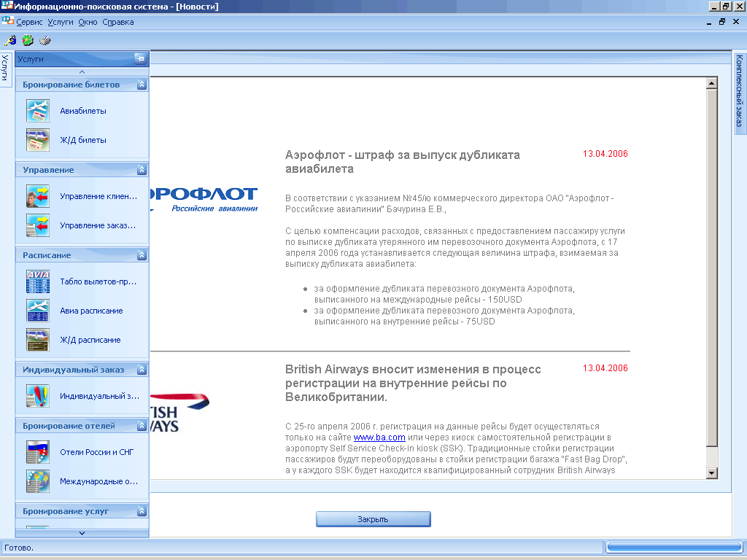Click the news scrollbar down arrow

712,472
